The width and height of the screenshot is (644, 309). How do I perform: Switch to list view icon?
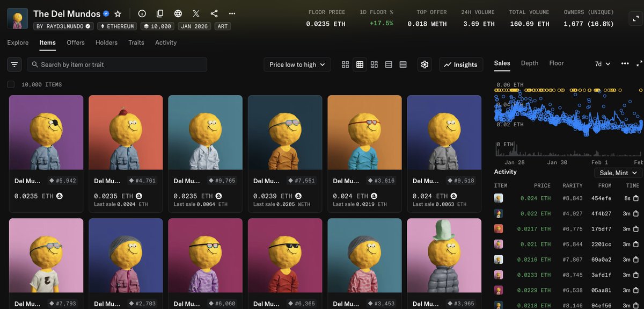pyautogui.click(x=389, y=64)
